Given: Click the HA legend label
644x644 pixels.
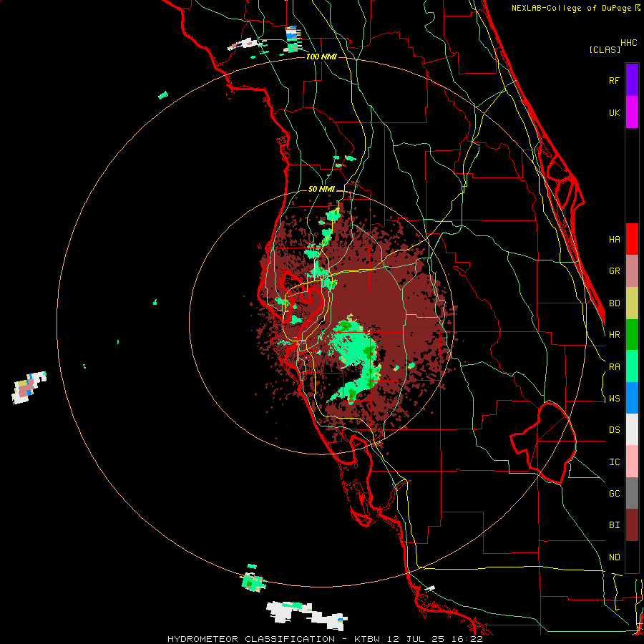Looking at the screenshot, I should click(x=614, y=240).
